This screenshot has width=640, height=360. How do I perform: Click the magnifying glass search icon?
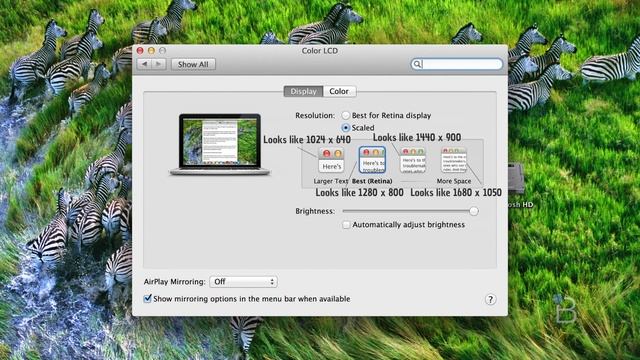coord(417,64)
